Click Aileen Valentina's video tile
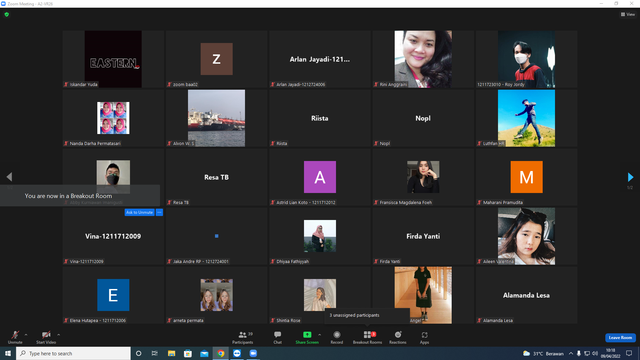Viewport: 640px width, 360px height. 526,236
